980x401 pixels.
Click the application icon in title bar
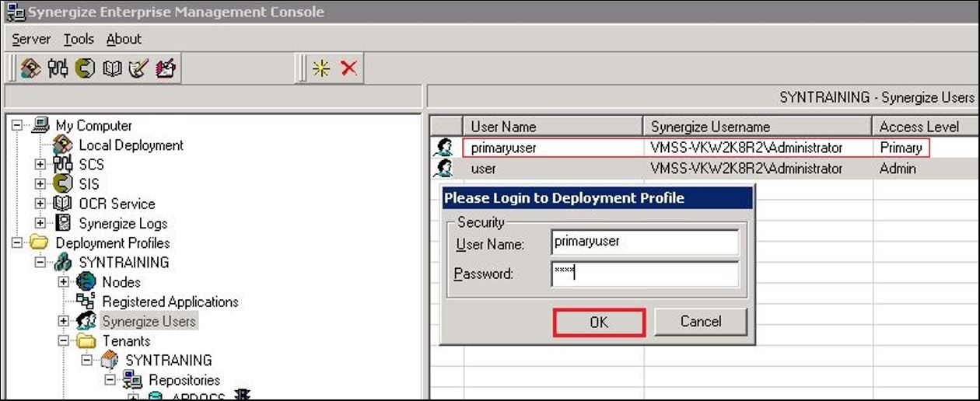tap(14, 12)
